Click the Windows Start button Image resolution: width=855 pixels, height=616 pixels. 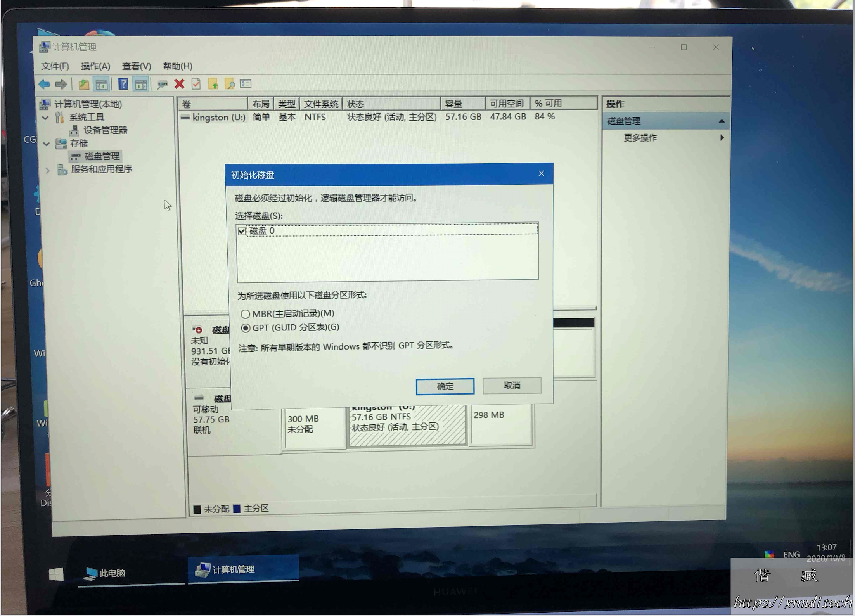click(x=56, y=574)
